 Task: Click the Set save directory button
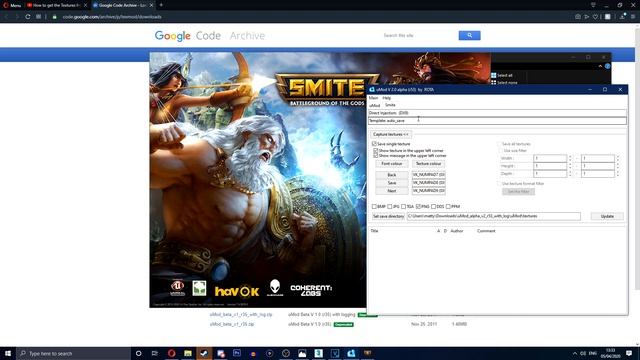pos(388,216)
